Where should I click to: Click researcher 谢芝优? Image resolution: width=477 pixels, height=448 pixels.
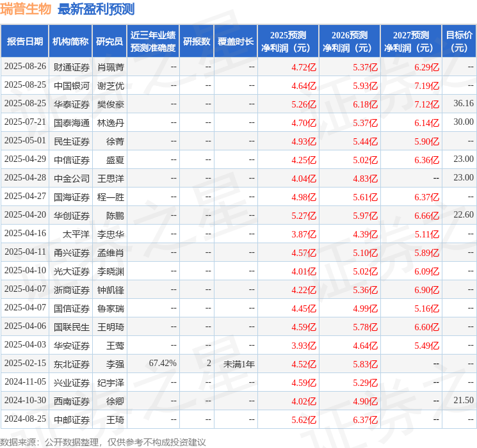click(x=111, y=86)
